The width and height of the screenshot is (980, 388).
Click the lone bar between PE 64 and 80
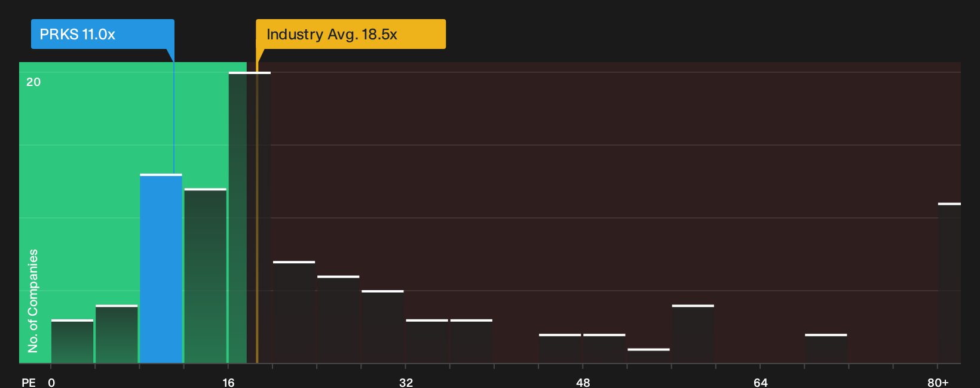click(x=826, y=349)
